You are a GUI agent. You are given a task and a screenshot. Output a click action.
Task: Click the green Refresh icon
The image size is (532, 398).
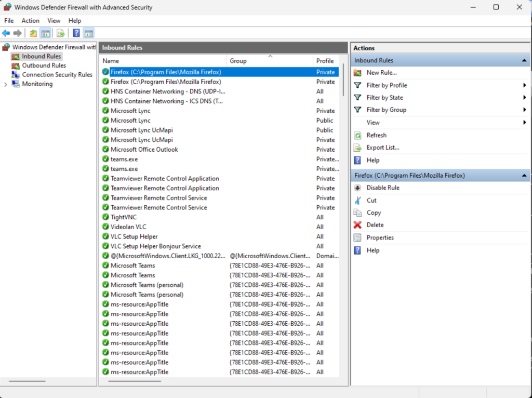coord(357,136)
